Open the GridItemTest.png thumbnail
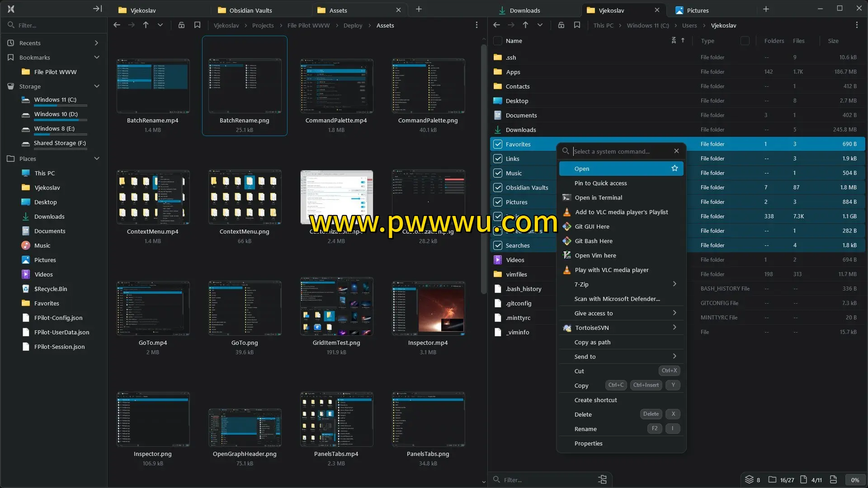The width and height of the screenshot is (868, 488). (336, 308)
